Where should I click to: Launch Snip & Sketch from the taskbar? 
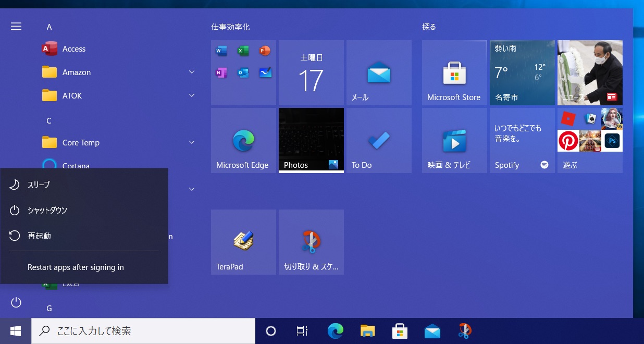(x=464, y=331)
